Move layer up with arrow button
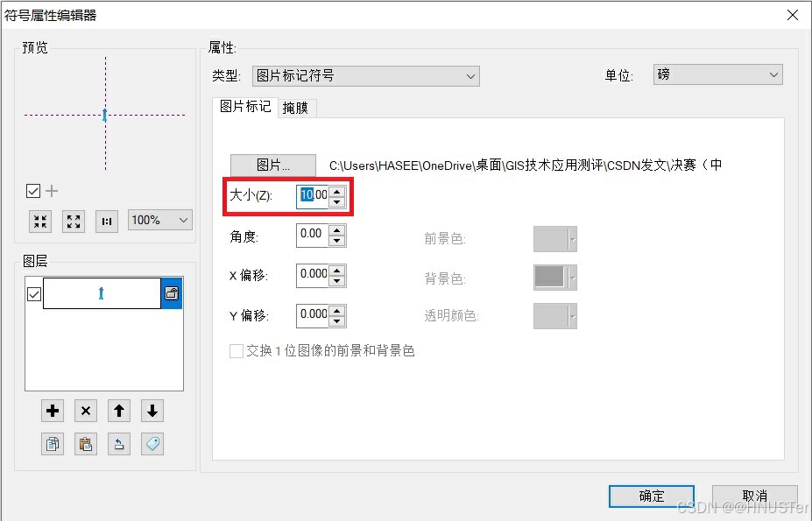Image resolution: width=812 pixels, height=521 pixels. point(118,411)
